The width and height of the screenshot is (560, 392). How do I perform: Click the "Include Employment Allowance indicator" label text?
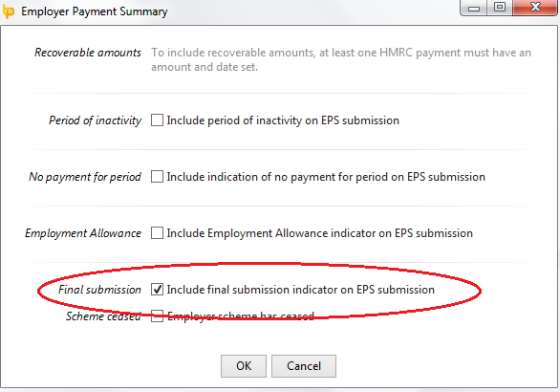pos(319,233)
